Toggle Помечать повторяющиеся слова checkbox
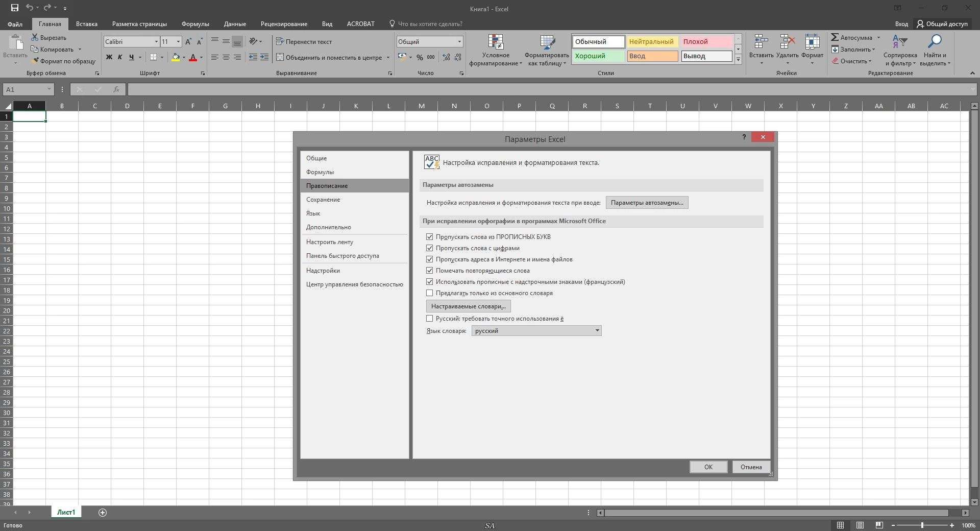980x531 pixels. (x=429, y=271)
